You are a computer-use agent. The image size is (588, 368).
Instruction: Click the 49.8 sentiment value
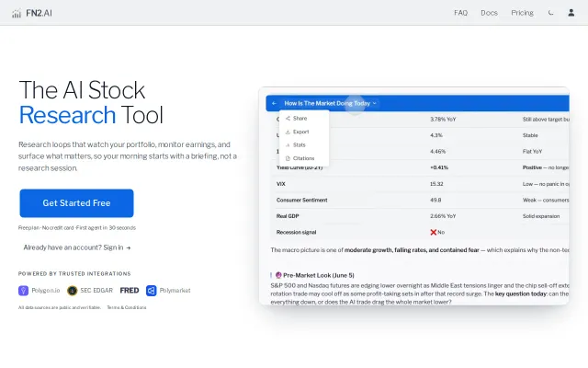click(435, 201)
